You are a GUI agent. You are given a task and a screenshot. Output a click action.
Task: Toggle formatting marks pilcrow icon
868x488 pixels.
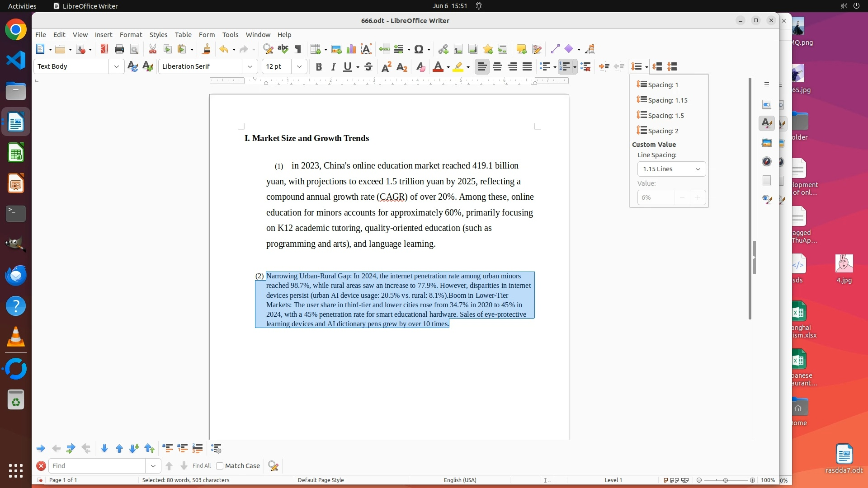298,49
